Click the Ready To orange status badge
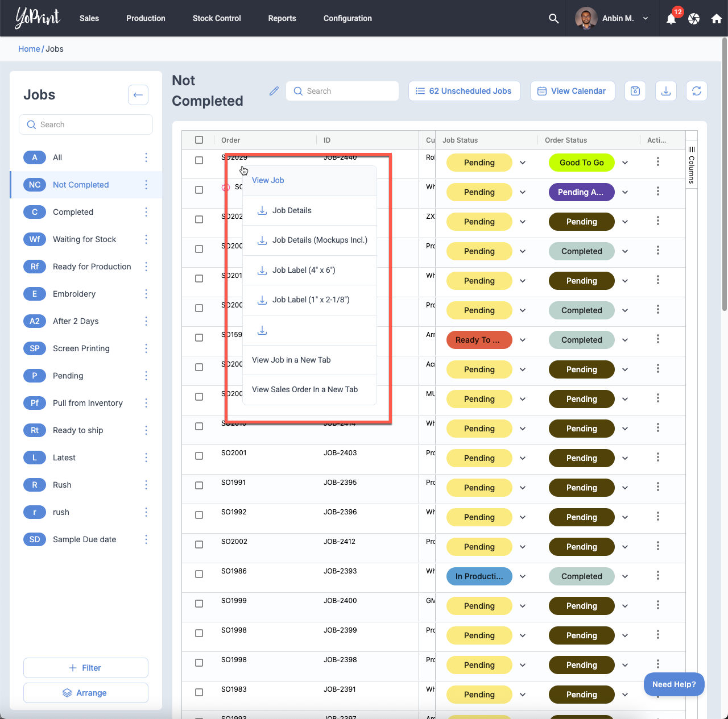 [479, 340]
